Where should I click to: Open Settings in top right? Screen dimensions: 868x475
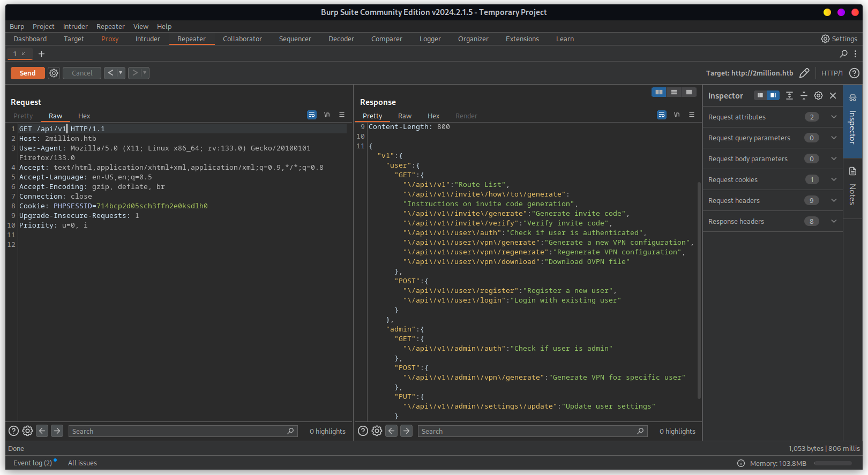839,39
